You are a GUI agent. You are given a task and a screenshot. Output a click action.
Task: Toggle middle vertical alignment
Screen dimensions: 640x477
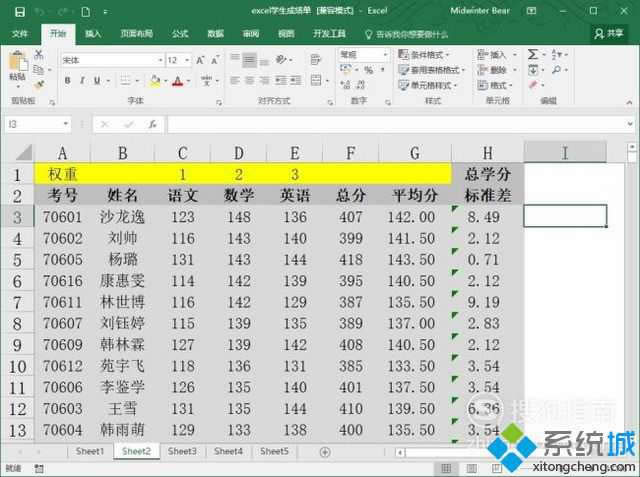click(249, 60)
